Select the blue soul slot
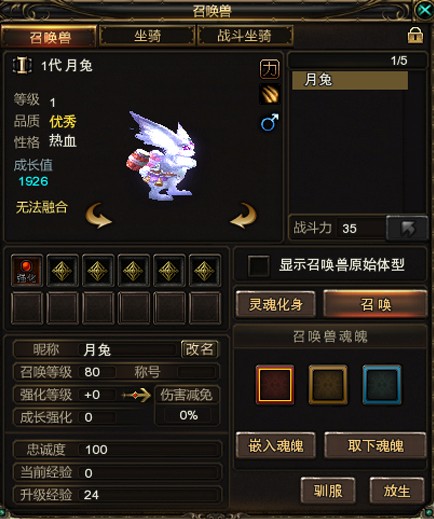Viewport: 434px width, 519px height. (382, 385)
